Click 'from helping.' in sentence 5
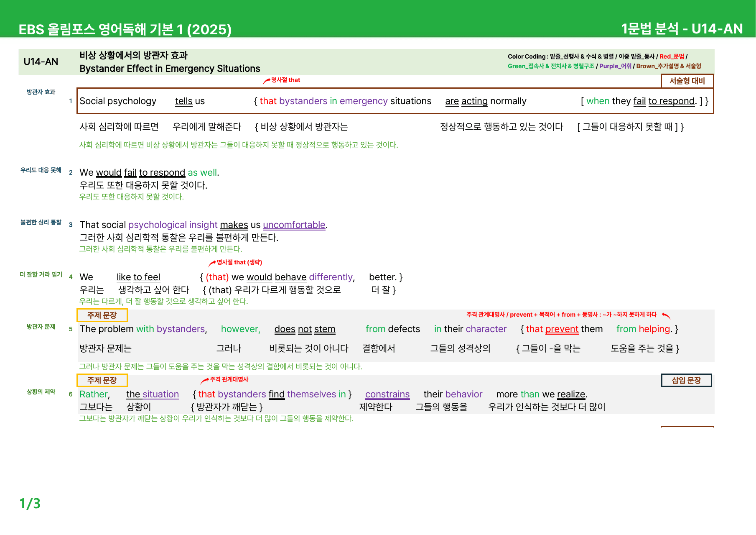 click(644, 329)
